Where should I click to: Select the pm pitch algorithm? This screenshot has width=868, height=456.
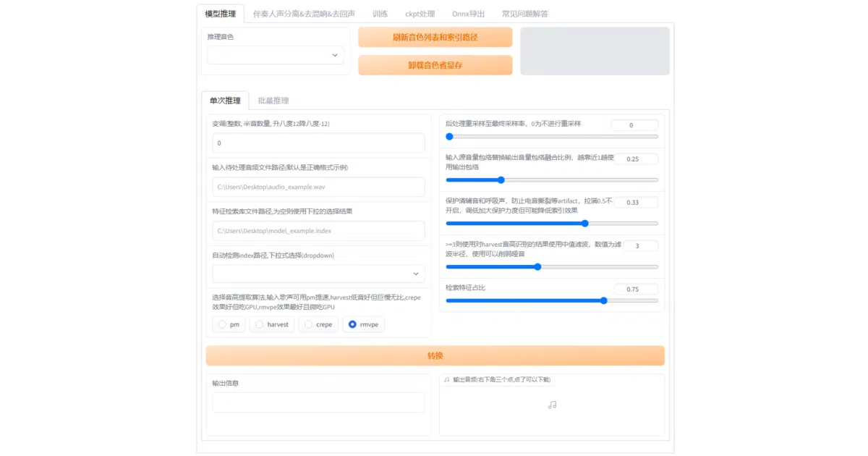pos(229,324)
